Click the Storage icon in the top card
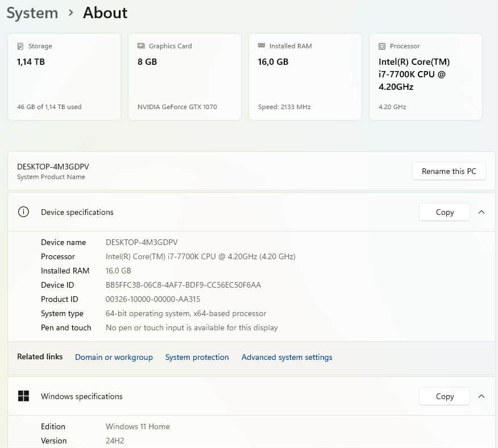 coord(20,46)
